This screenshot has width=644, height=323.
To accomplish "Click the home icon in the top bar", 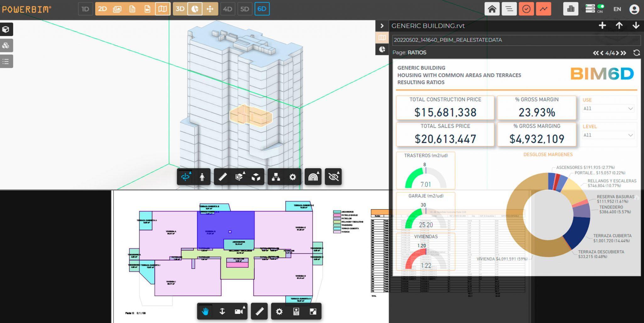I will (x=492, y=8).
